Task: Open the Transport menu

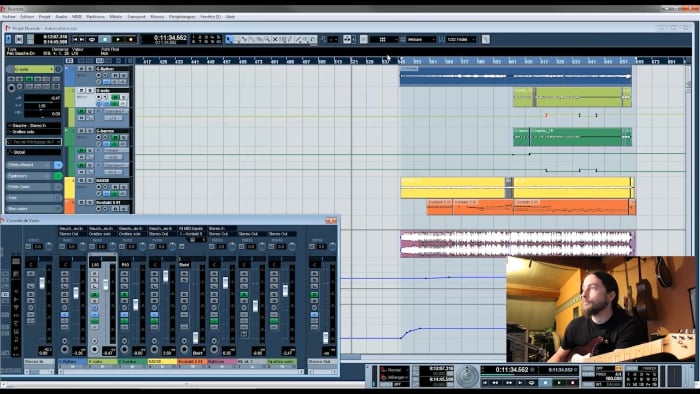Action: click(x=136, y=17)
